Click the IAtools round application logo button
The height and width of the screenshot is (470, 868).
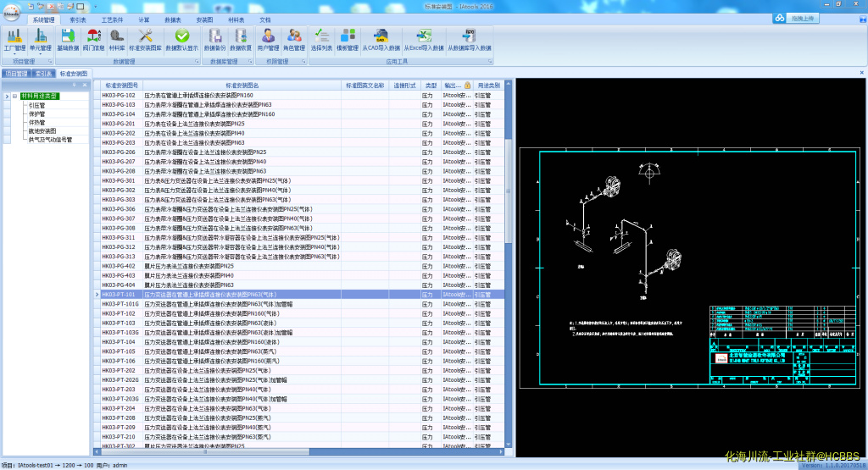(x=12, y=12)
